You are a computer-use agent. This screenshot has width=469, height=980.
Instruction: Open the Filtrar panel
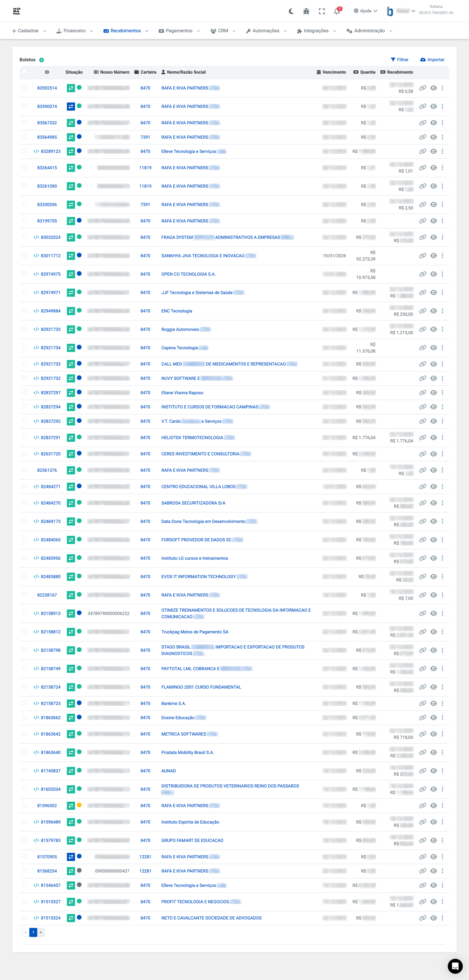400,59
